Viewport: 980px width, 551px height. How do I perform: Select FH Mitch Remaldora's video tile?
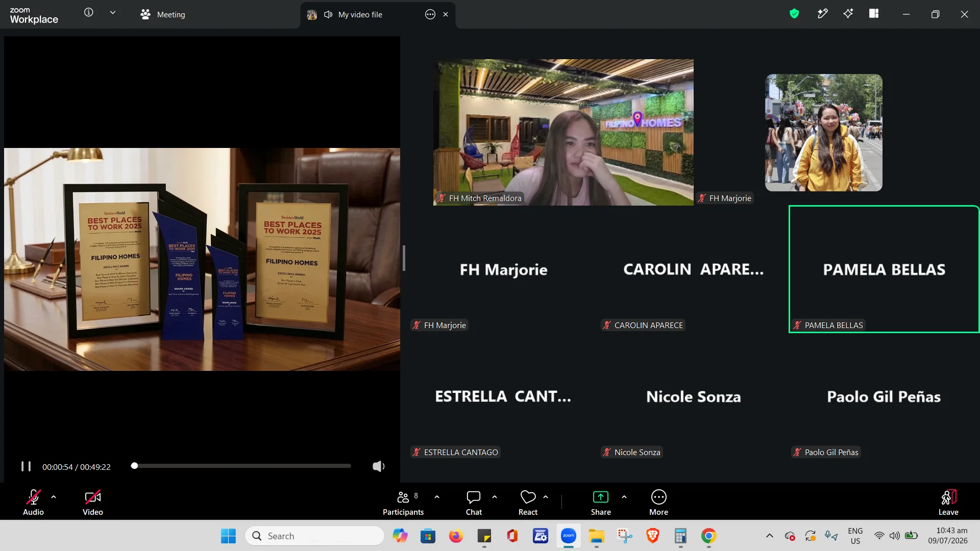pyautogui.click(x=563, y=133)
